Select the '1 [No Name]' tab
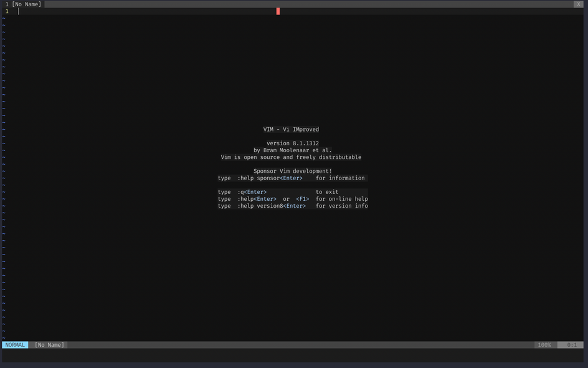Screen dimensions: 588x368 (23, 4)
